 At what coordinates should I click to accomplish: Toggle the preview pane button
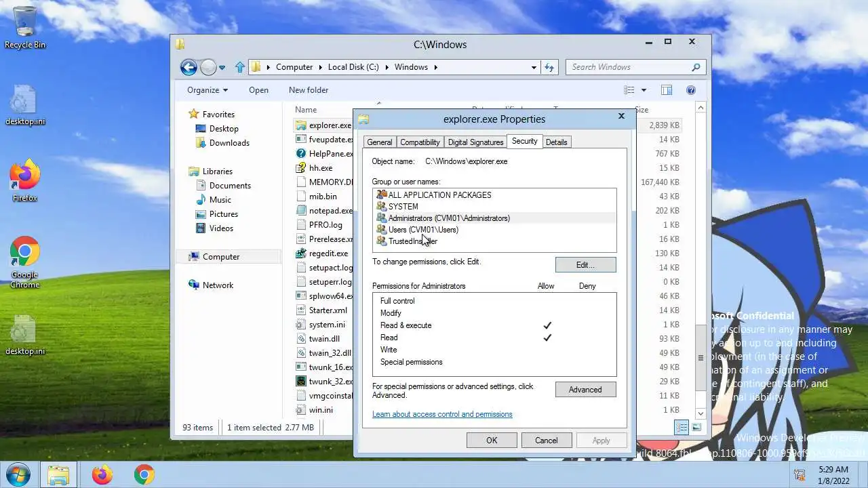pyautogui.click(x=667, y=90)
